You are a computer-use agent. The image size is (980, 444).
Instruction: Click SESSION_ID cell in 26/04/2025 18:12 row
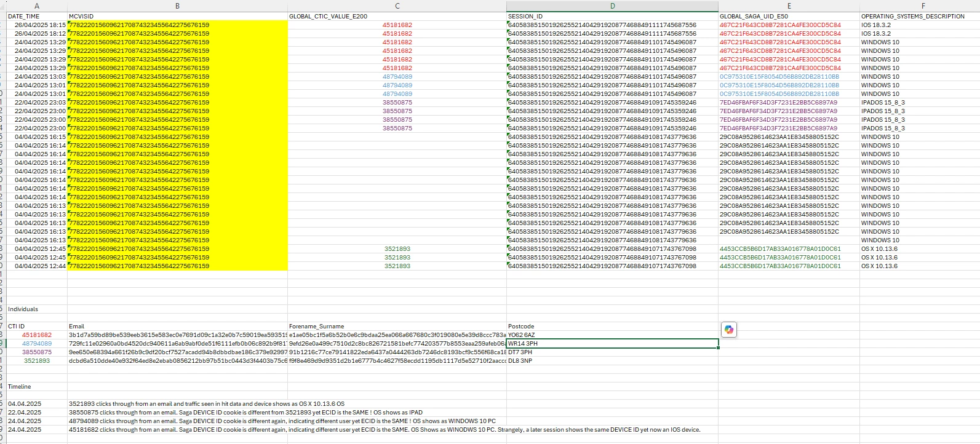(x=612, y=34)
